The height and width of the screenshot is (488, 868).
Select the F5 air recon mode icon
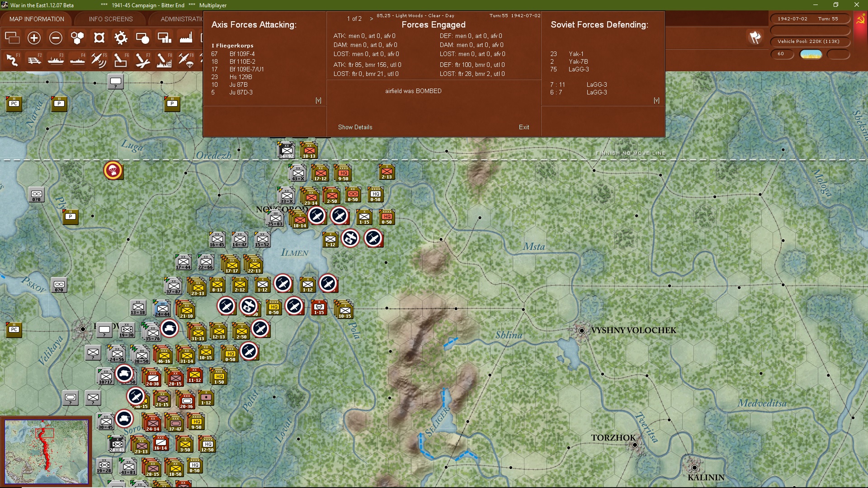point(99,60)
